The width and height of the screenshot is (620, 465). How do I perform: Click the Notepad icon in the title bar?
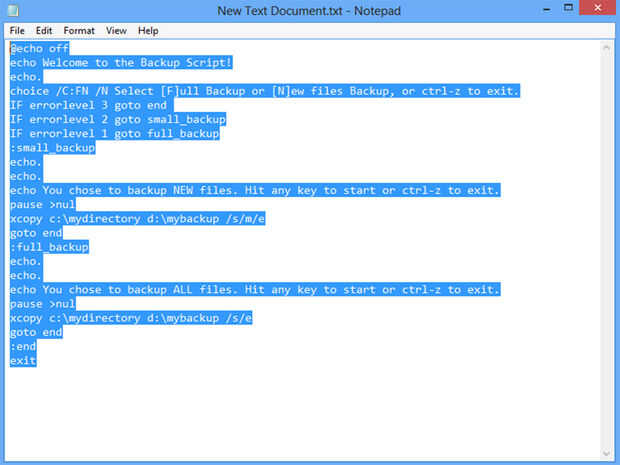[x=13, y=11]
